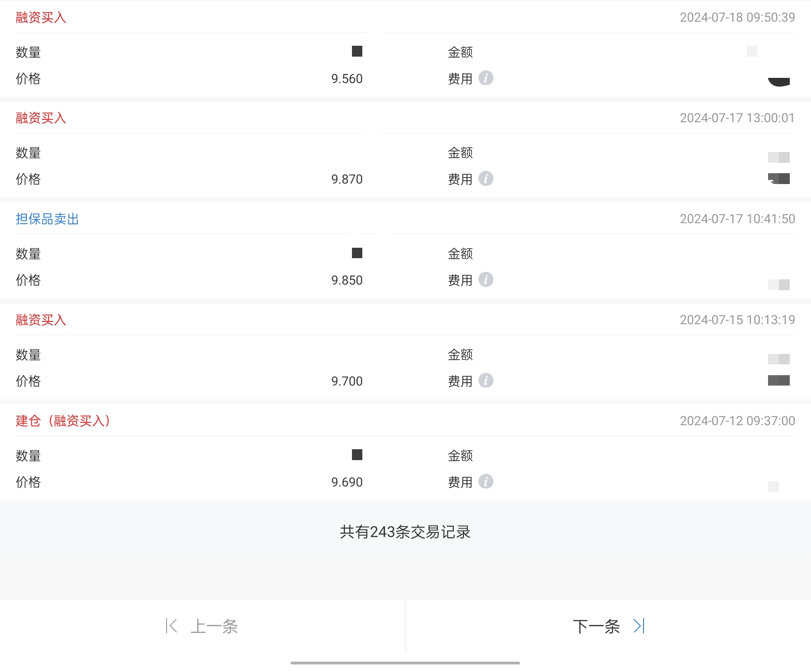This screenshot has height=672, width=811.
Task: Click the 2024-07-17 13:00:01 融资买入 title
Action: click(41, 118)
